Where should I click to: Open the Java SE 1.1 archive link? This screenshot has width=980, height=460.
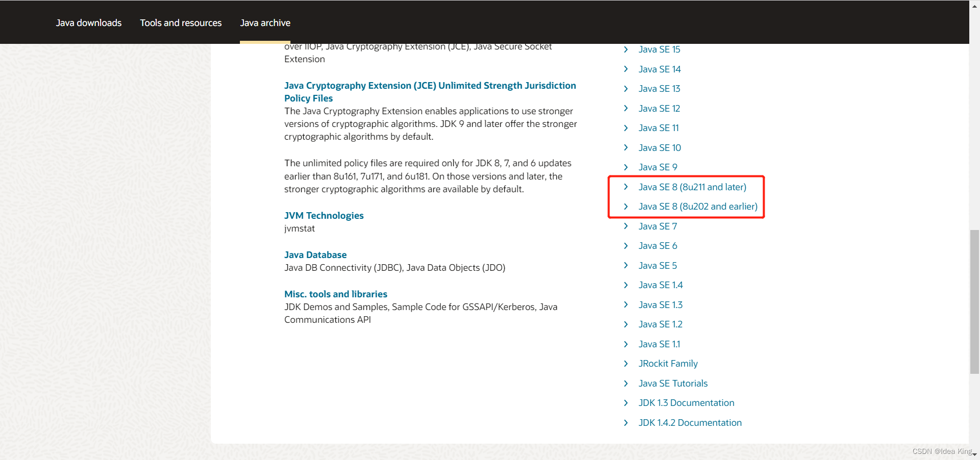click(x=659, y=344)
